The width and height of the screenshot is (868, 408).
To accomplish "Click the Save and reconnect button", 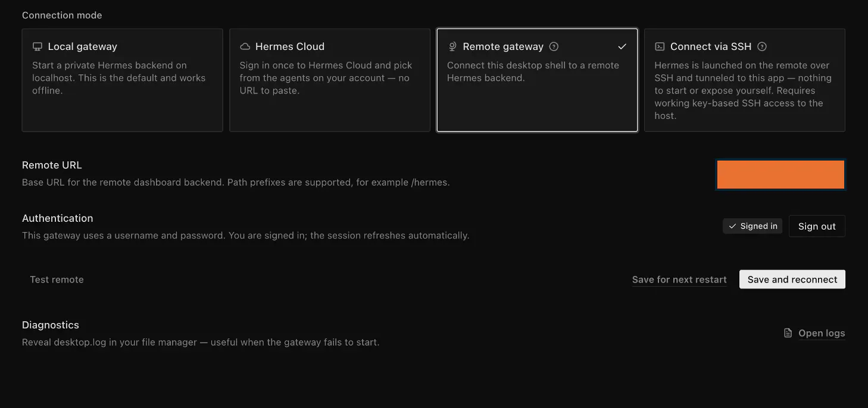I will 792,280.
